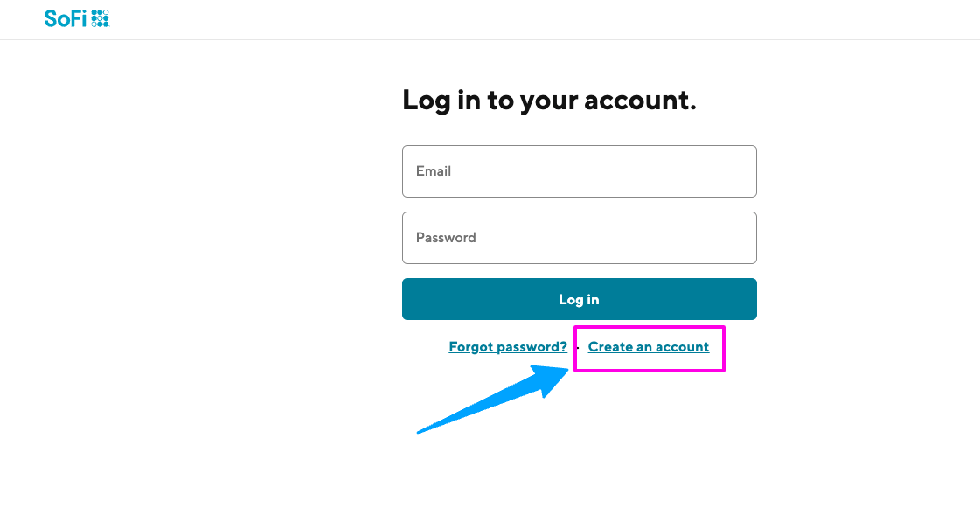Focus the Password placeholder text
This screenshot has width=980, height=508.
[445, 237]
